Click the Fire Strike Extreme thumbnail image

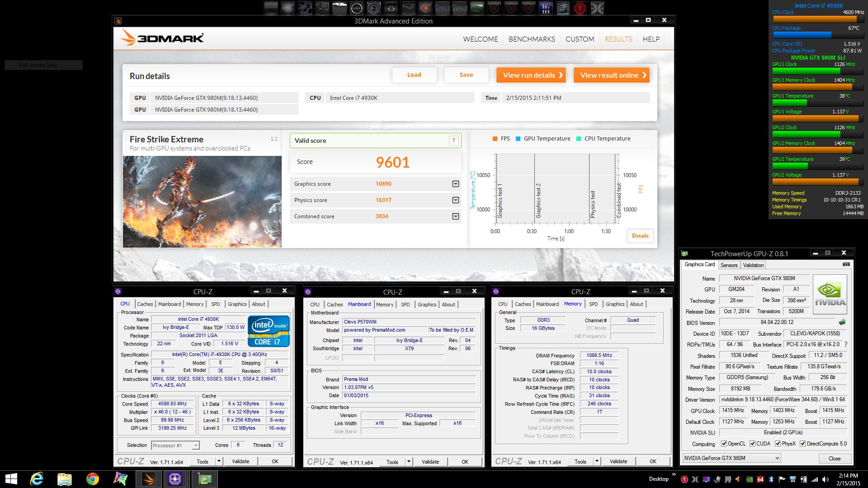pyautogui.click(x=202, y=202)
